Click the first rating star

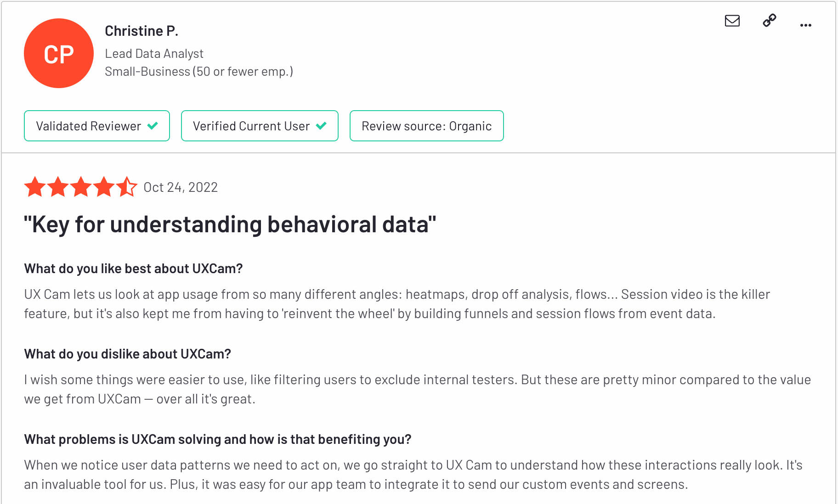click(x=35, y=187)
